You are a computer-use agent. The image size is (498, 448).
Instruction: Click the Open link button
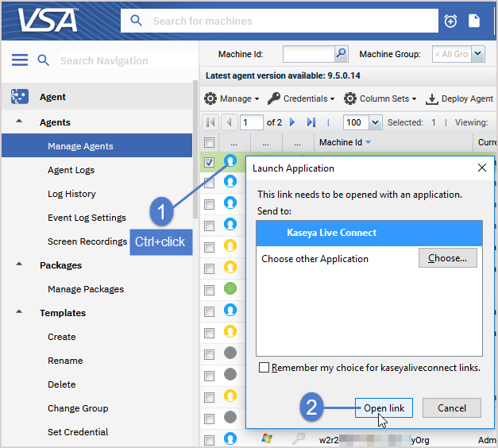click(384, 408)
